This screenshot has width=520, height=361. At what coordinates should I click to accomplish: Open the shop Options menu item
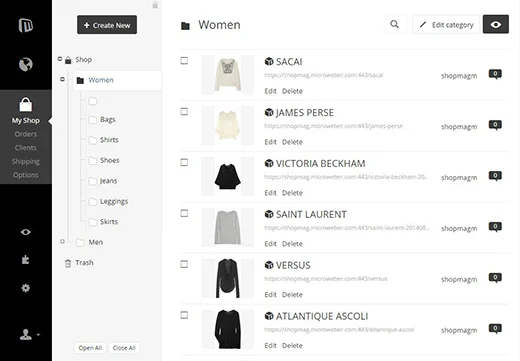(26, 175)
